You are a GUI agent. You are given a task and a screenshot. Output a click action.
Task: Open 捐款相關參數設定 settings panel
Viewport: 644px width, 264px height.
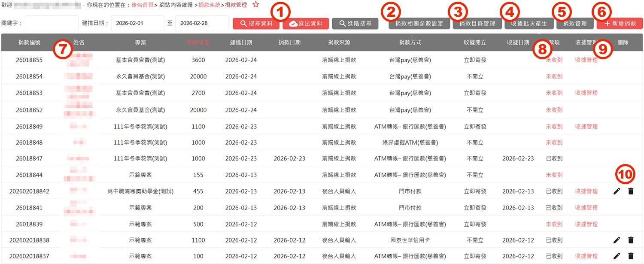click(x=419, y=24)
